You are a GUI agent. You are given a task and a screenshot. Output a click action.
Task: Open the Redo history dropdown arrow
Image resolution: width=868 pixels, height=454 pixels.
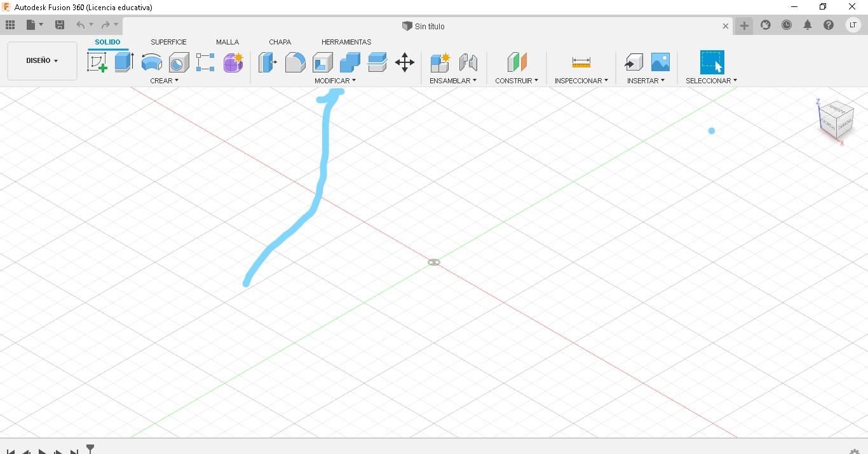pyautogui.click(x=116, y=25)
